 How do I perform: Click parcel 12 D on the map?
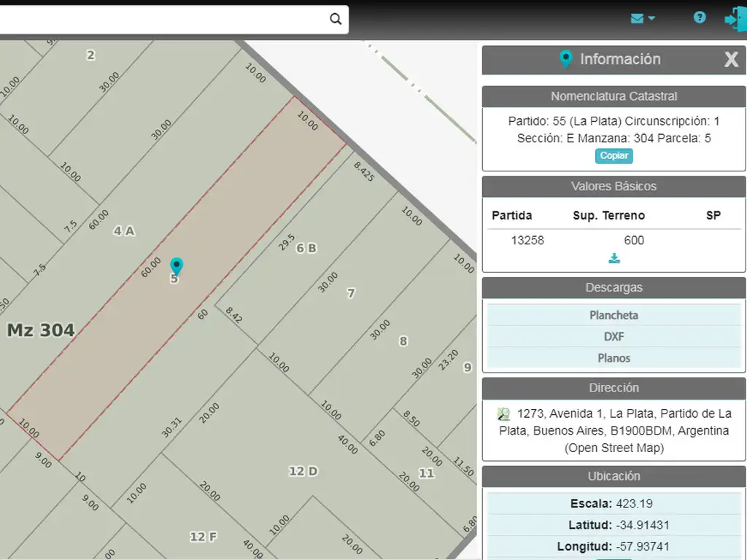[303, 471]
